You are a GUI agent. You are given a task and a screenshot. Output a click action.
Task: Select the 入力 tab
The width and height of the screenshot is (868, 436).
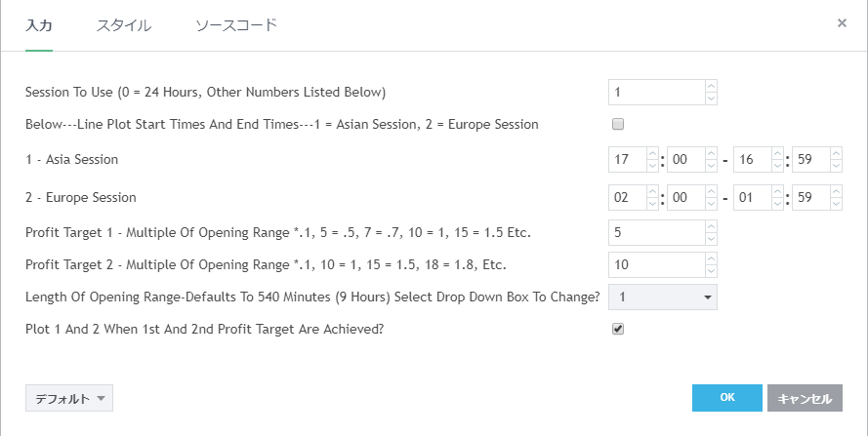click(x=39, y=25)
